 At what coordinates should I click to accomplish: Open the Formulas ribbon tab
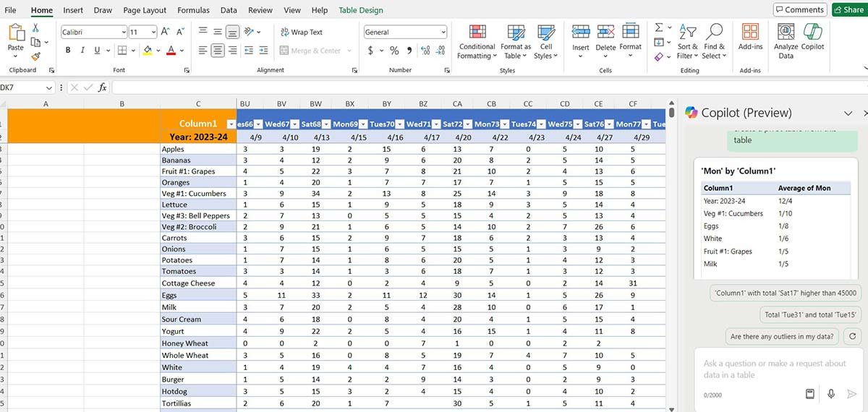193,10
